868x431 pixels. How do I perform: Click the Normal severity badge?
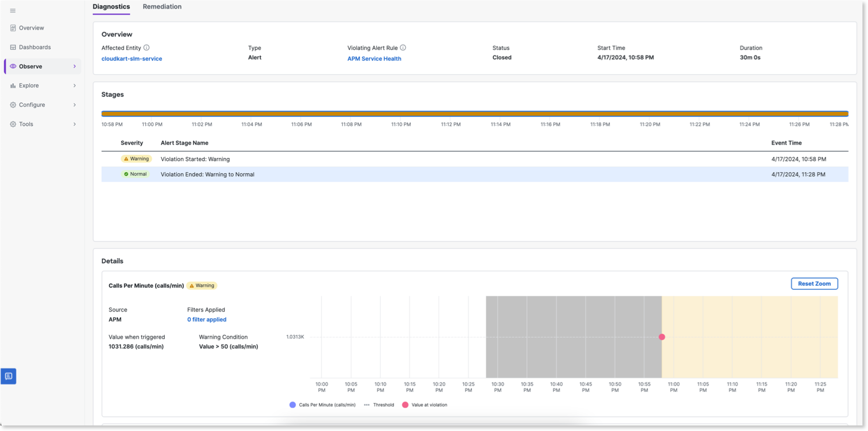pos(136,174)
